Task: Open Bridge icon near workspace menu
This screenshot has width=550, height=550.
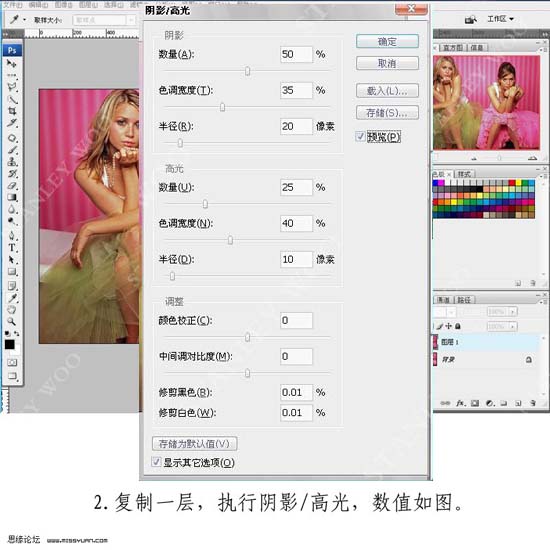Action: 470,20
